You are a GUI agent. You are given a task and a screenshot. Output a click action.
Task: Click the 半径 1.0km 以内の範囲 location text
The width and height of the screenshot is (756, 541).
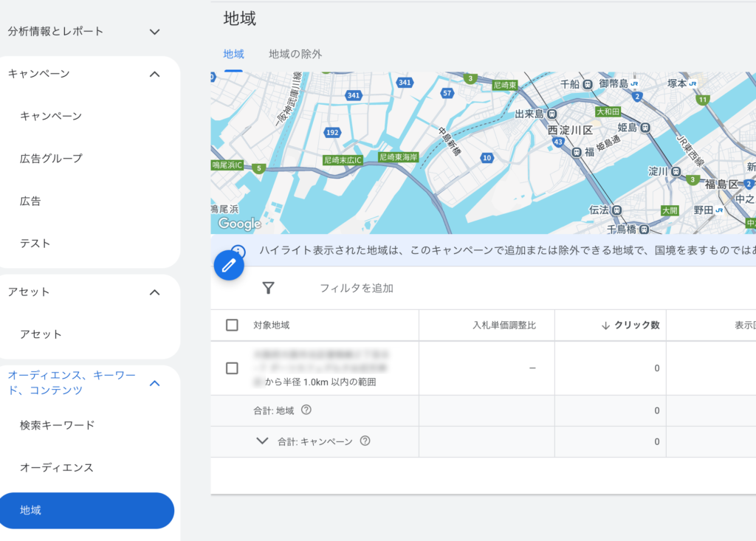(320, 382)
